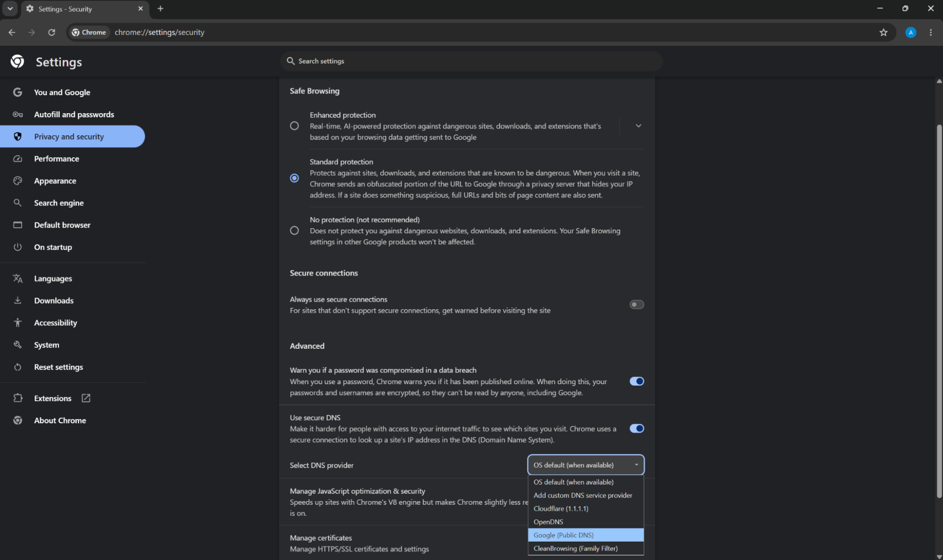Click the Search engine magnifier icon

pos(17,203)
